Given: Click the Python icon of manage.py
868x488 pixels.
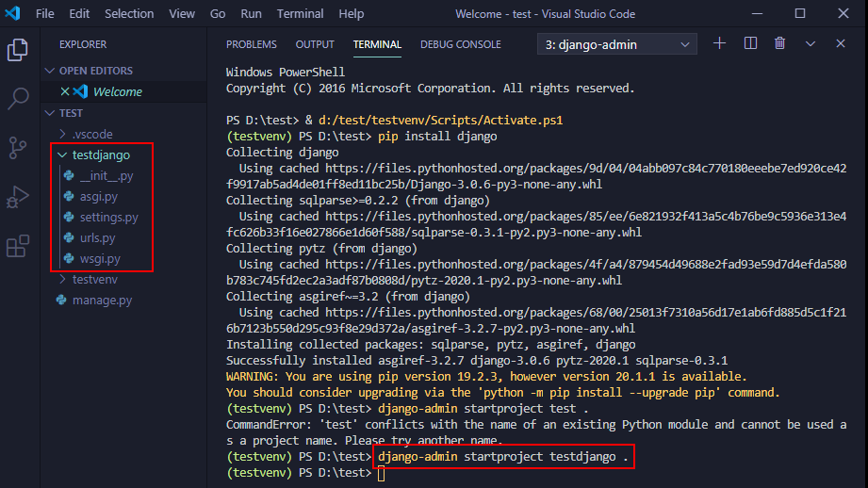Looking at the screenshot, I should 61,300.
